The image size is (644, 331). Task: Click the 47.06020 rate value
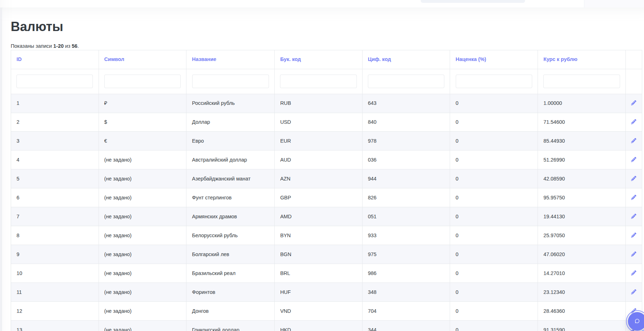tap(554, 254)
